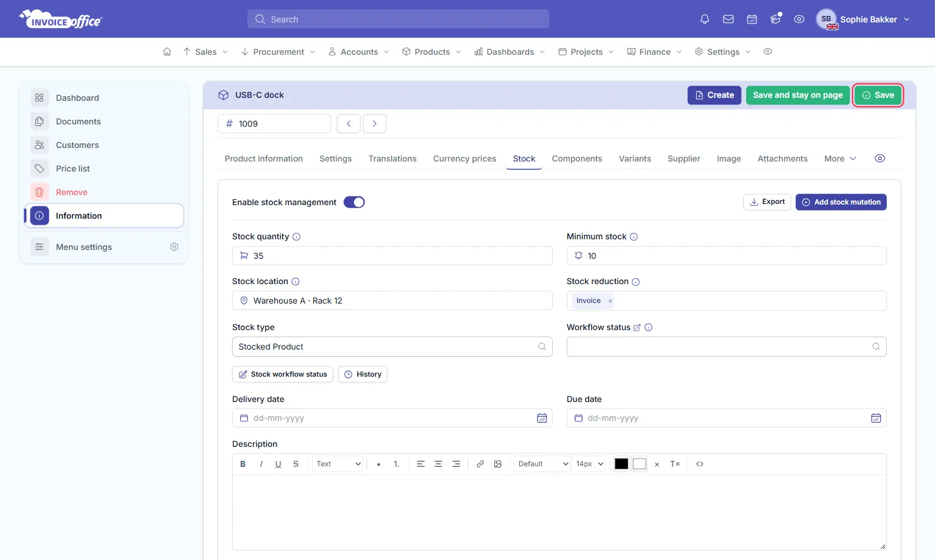Go to next product arrow
The image size is (935, 560).
click(x=375, y=124)
